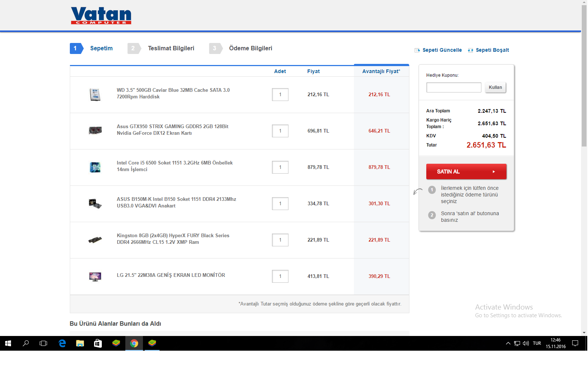Go to step 3 Ödeme Bilgileri
The height and width of the screenshot is (376, 588).
tap(241, 48)
